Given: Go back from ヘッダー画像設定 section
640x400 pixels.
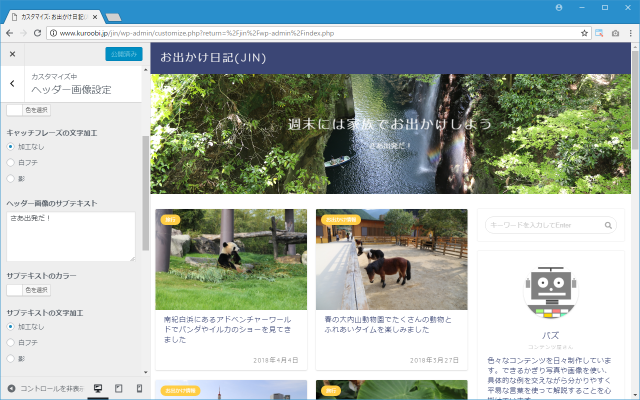Looking at the screenshot, I should point(12,84).
